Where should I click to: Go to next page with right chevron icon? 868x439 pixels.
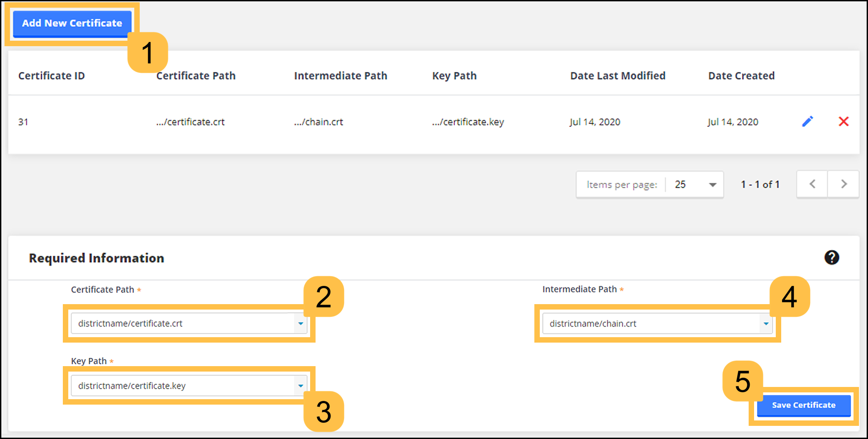(x=844, y=184)
